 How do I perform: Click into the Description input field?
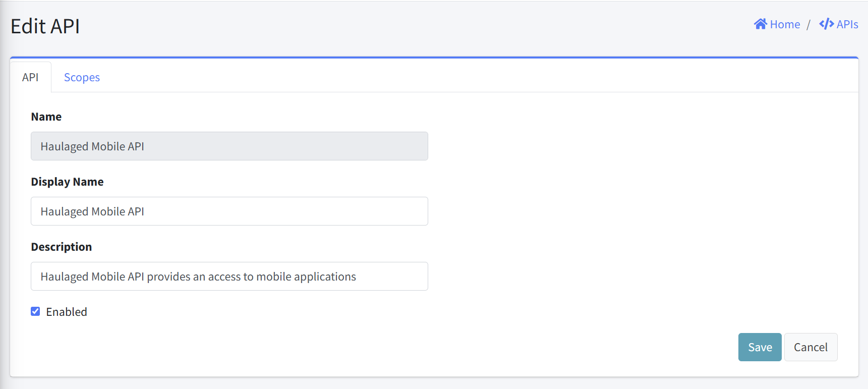pos(229,276)
